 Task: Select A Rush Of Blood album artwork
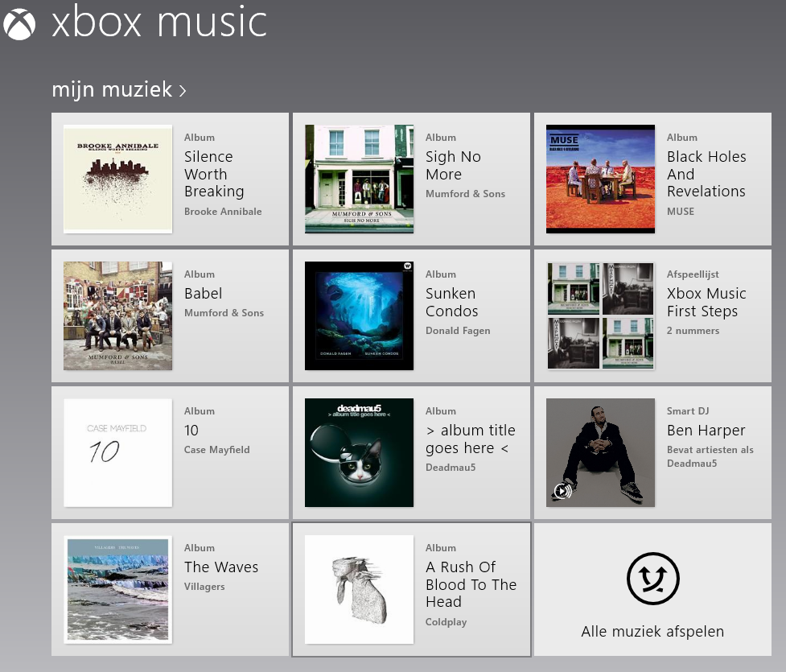pos(359,589)
